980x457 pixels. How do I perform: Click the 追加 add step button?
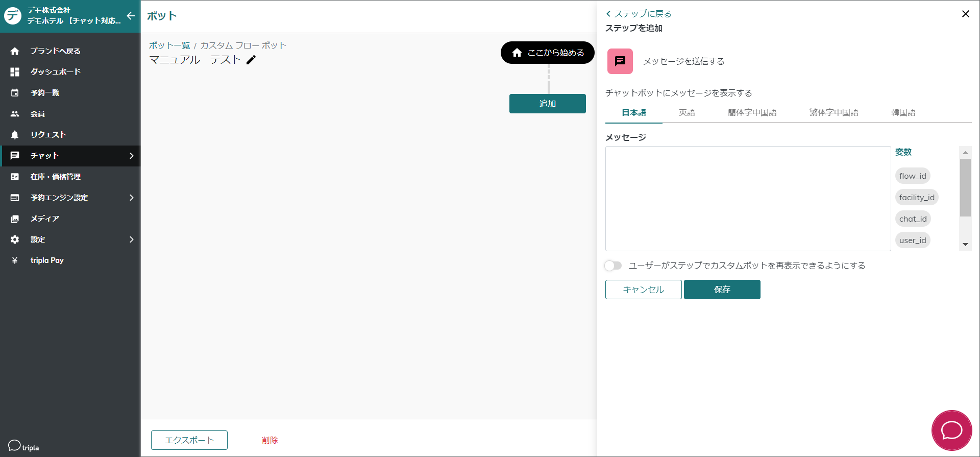click(x=547, y=104)
